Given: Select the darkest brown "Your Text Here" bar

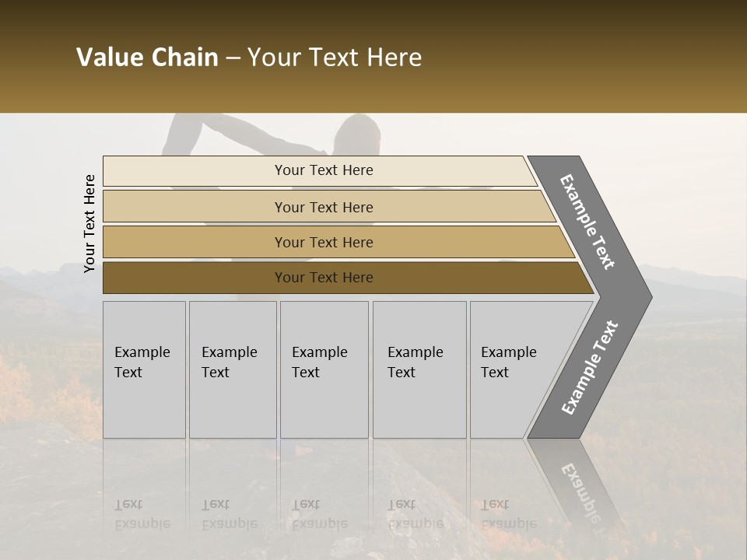Looking at the screenshot, I should pos(323,278).
